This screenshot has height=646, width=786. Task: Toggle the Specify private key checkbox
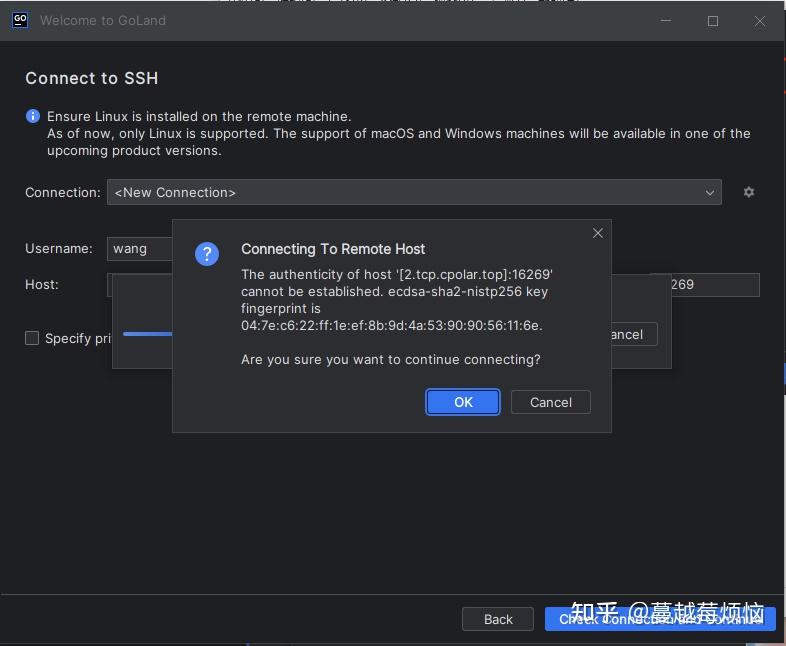click(33, 338)
